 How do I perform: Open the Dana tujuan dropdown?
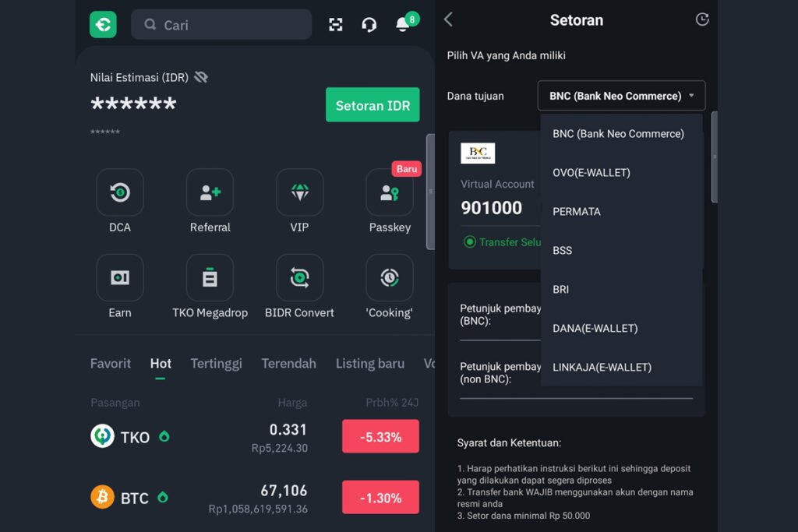621,96
